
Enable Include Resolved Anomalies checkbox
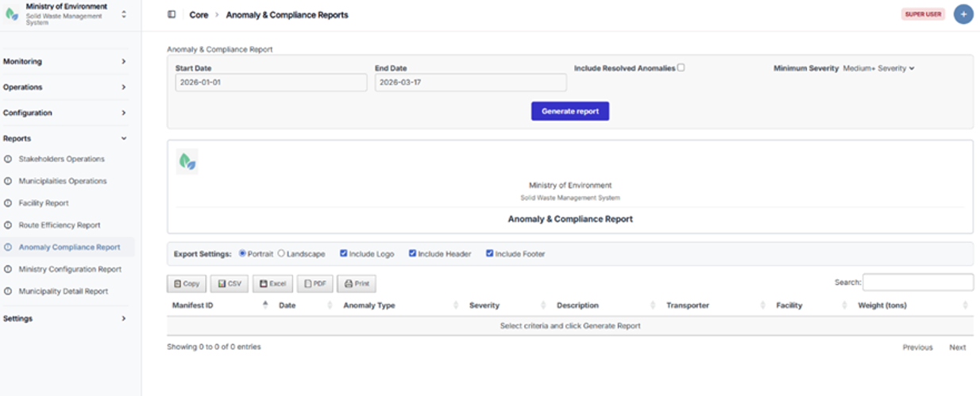point(681,67)
